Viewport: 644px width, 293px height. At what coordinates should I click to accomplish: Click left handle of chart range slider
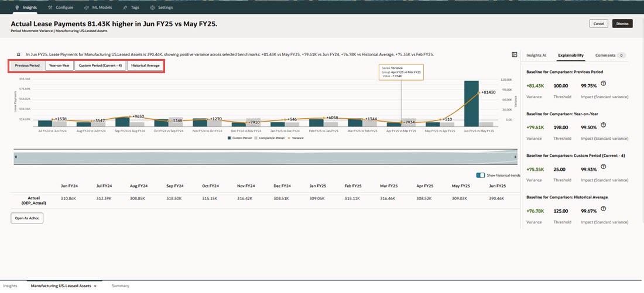16,157
